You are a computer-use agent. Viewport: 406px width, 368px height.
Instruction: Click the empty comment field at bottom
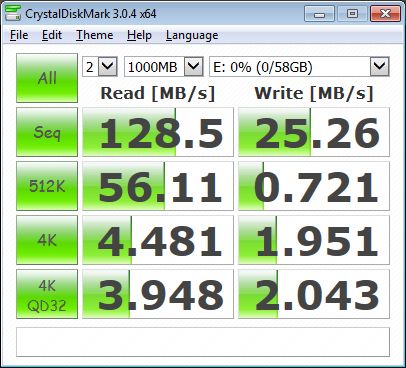click(203, 342)
